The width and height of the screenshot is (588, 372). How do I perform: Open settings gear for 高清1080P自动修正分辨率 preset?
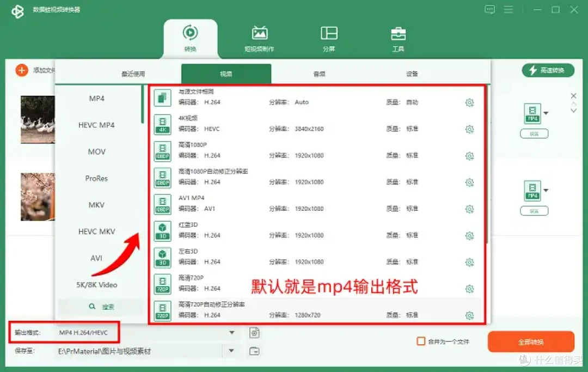click(469, 182)
